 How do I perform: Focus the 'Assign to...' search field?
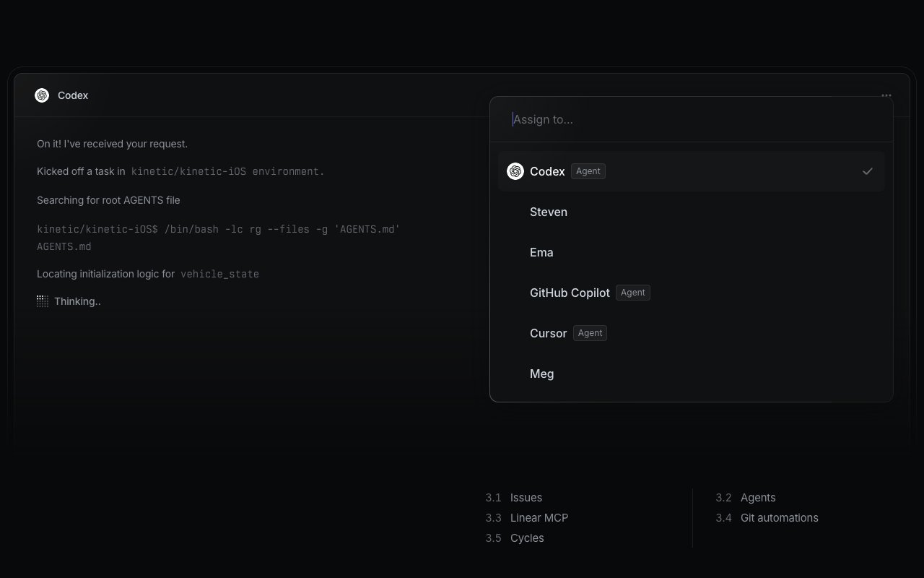coord(692,119)
